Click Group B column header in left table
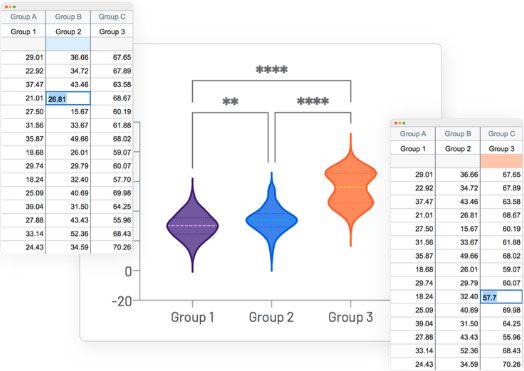 [68, 17]
